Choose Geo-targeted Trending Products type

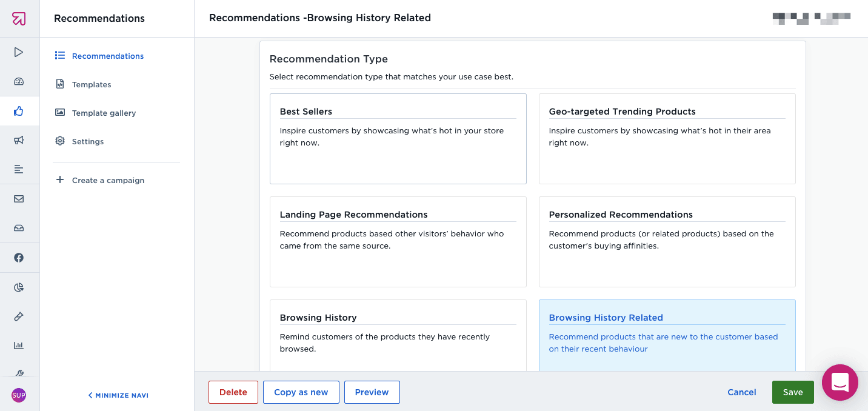[667, 138]
